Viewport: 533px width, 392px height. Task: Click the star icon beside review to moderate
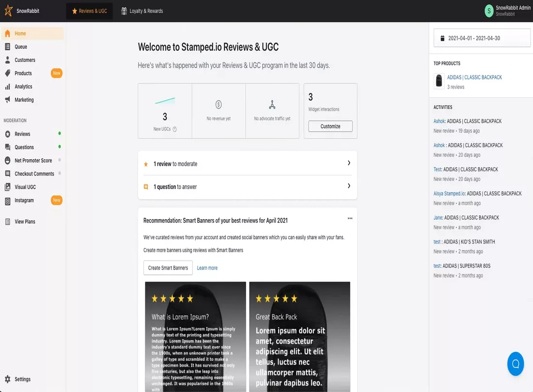146,164
